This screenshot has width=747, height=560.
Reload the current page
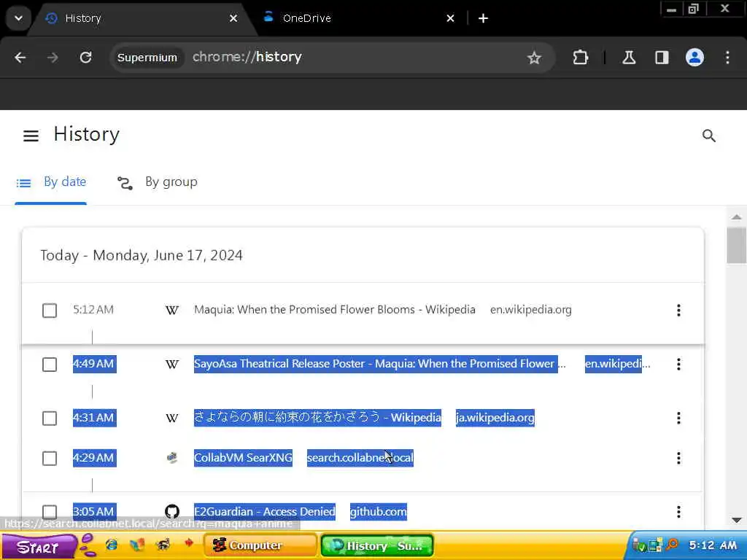[x=86, y=58]
